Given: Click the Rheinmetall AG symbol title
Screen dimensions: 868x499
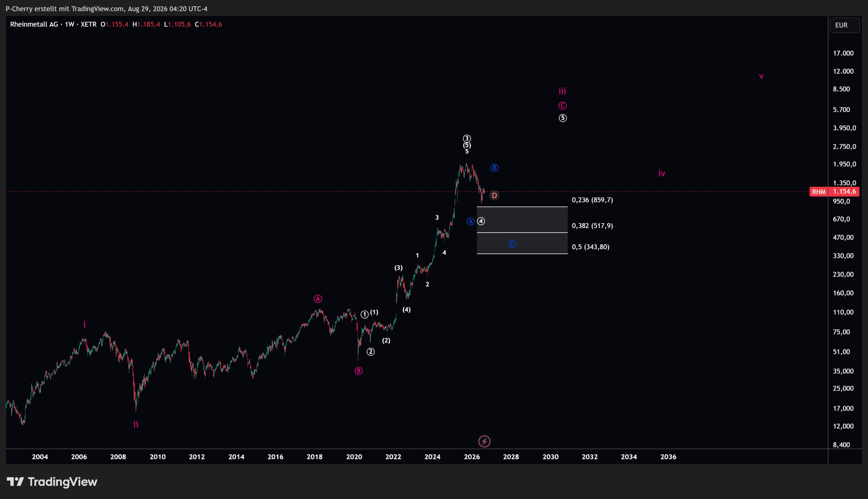Looking at the screenshot, I should click(x=34, y=24).
